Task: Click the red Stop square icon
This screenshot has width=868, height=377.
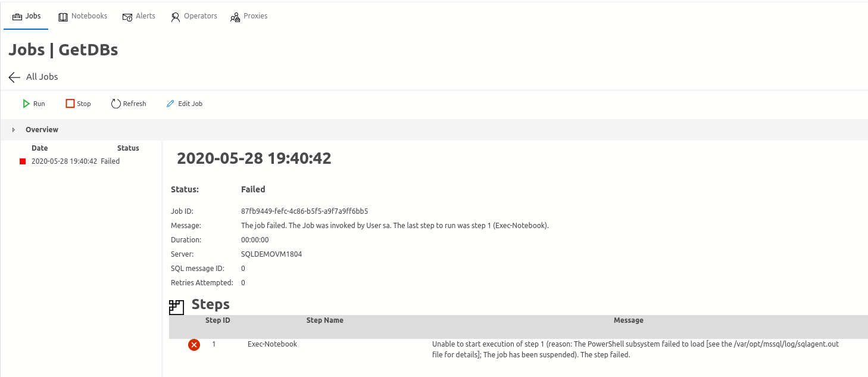Action: tap(69, 103)
